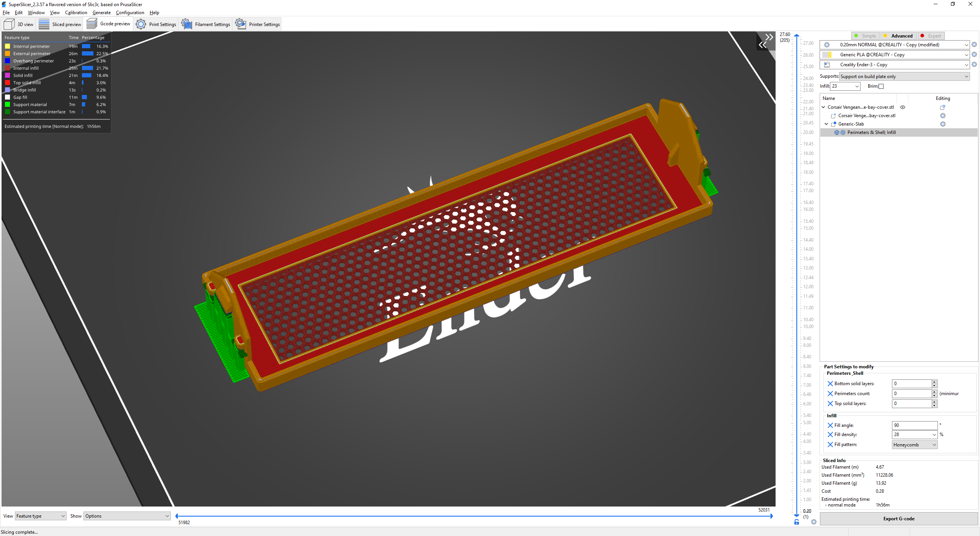
Task: Open the Generate menu
Action: tap(101, 13)
